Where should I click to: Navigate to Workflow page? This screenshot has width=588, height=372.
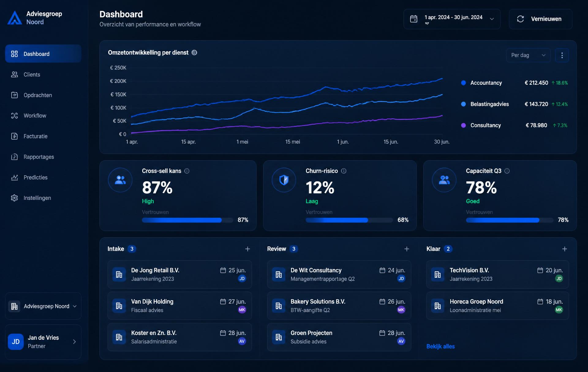pos(43,116)
